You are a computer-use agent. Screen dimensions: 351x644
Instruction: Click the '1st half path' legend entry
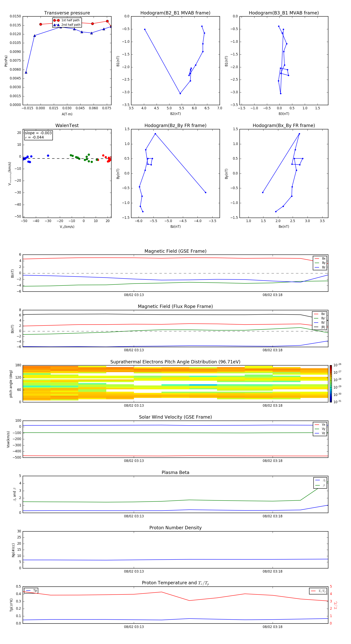coord(67,20)
